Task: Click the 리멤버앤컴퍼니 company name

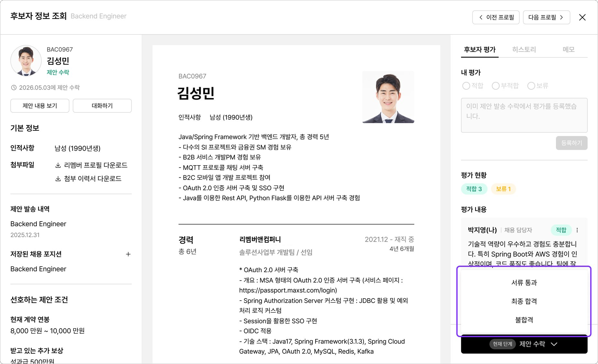Action: coord(260,239)
